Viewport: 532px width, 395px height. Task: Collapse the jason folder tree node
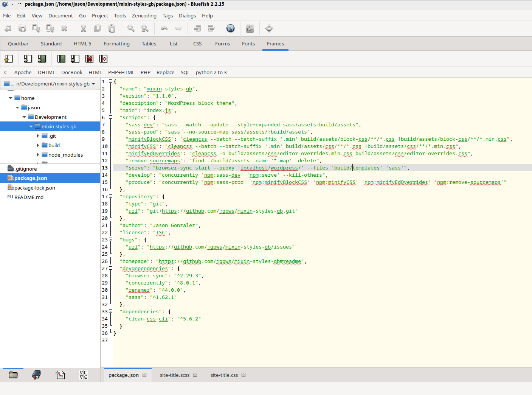pyautogui.click(x=17, y=107)
